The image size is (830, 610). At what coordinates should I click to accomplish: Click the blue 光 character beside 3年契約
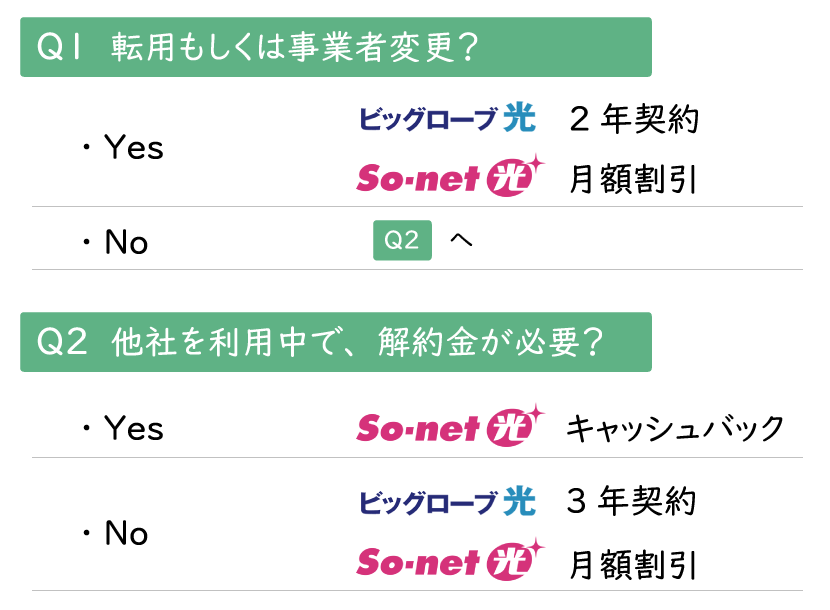coord(519,501)
